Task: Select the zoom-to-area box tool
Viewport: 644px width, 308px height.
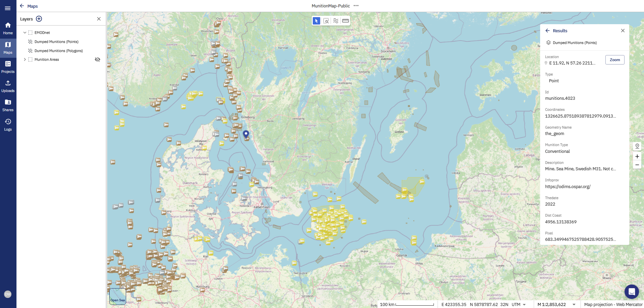Action: click(326, 21)
